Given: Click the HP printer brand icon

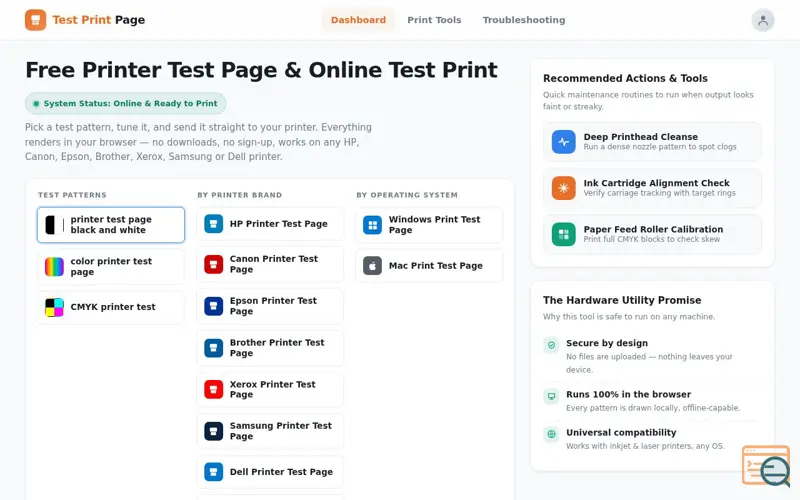Looking at the screenshot, I should click(213, 224).
